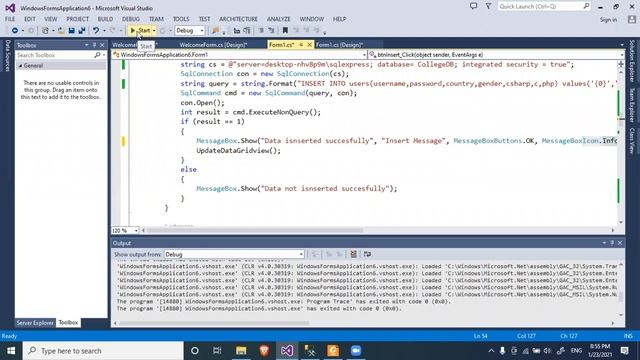Image resolution: width=640 pixels, height=360 pixels.
Task: Click the Comment Out Selected Lines icon
Action: [x=261, y=31]
